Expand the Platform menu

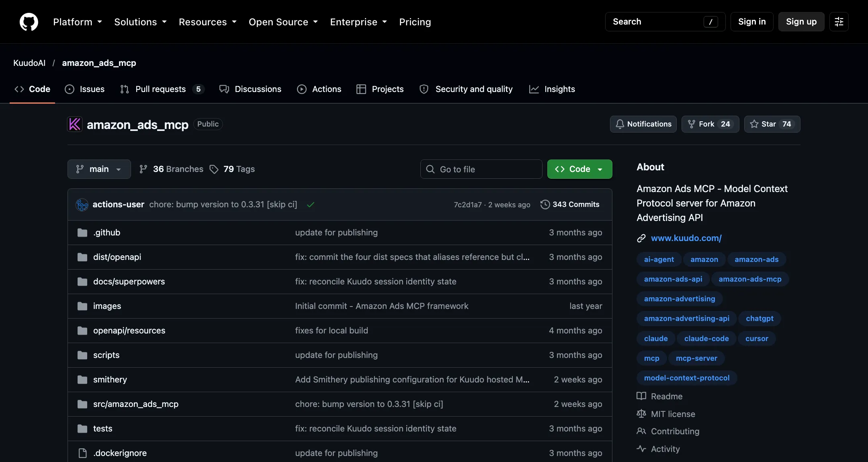78,22
